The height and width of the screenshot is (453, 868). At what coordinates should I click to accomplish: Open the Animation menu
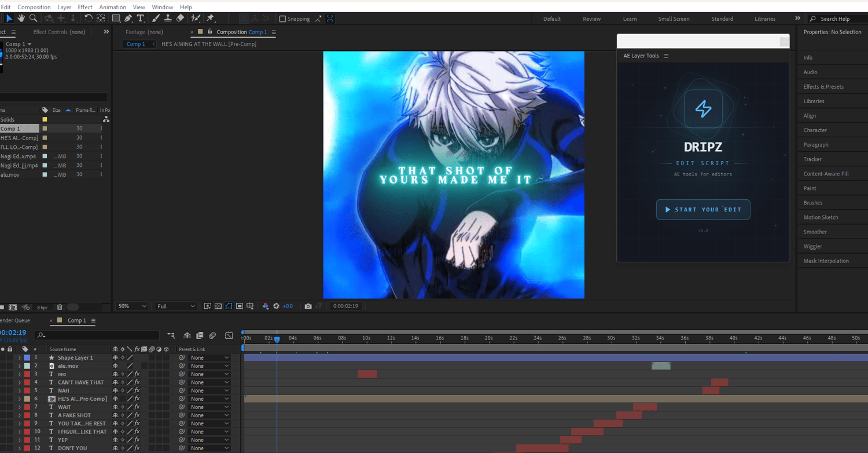click(x=113, y=7)
